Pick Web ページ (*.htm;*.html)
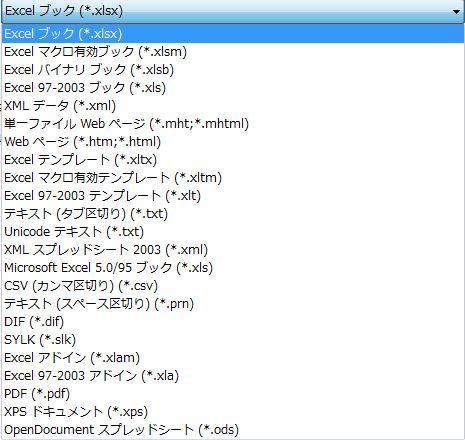 [x=233, y=142]
